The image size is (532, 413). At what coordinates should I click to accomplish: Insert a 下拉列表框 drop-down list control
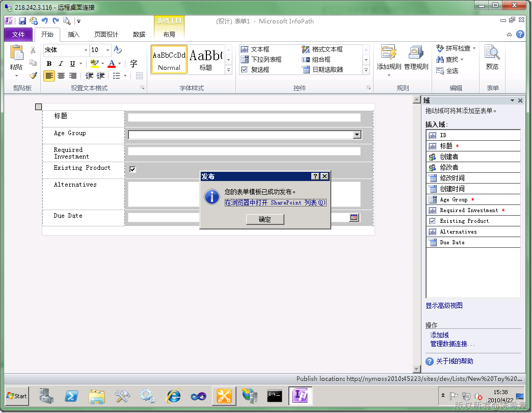point(261,60)
